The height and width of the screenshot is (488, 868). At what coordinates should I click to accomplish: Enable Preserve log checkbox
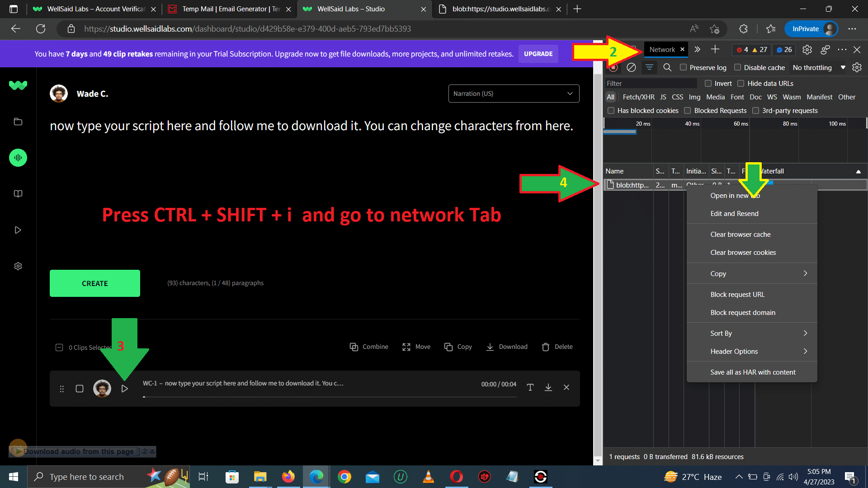684,67
